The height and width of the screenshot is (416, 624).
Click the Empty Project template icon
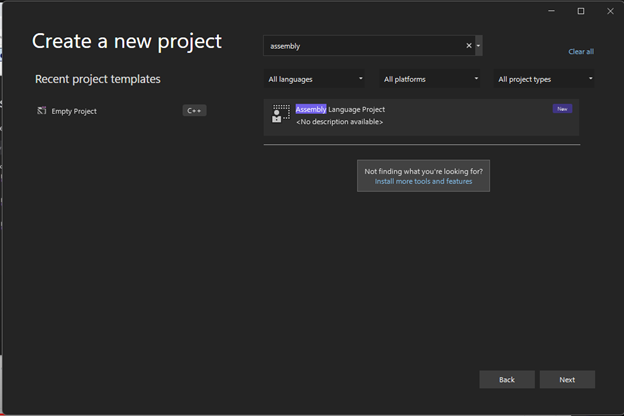(x=42, y=110)
